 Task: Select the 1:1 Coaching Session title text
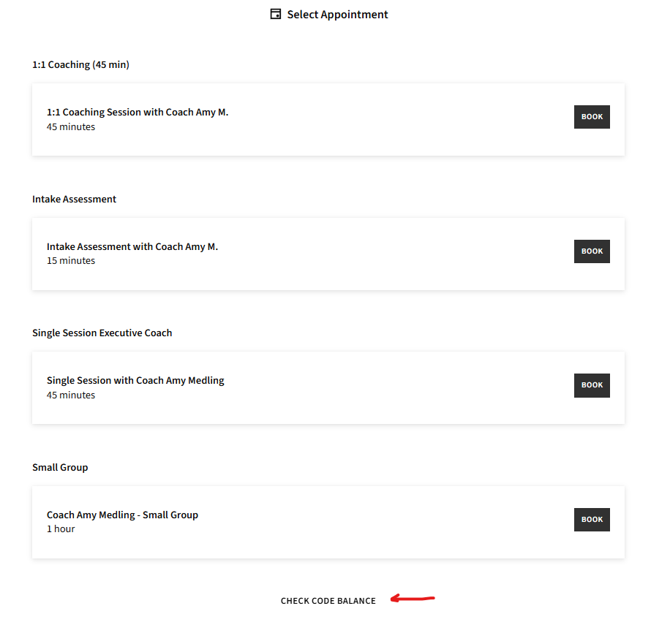pos(138,112)
